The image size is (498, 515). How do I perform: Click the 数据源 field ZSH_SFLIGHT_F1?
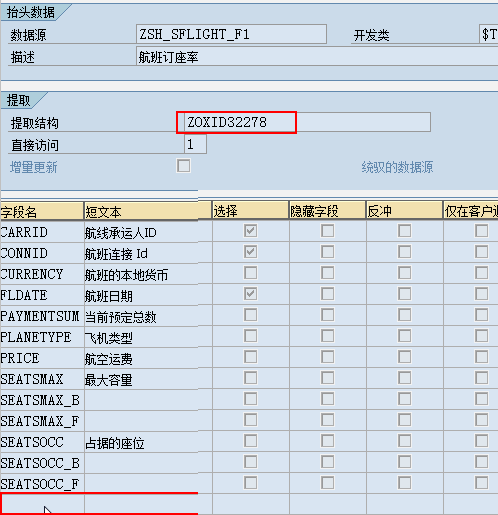pyautogui.click(x=231, y=34)
